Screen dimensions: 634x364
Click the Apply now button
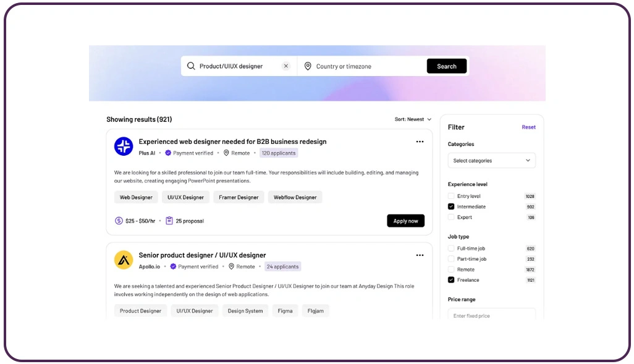coord(405,220)
